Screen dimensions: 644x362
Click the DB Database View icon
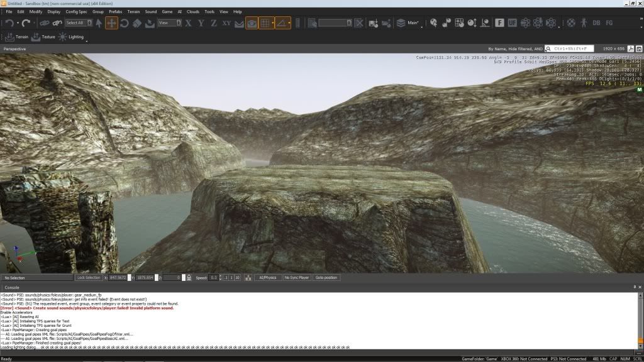[x=596, y=23]
